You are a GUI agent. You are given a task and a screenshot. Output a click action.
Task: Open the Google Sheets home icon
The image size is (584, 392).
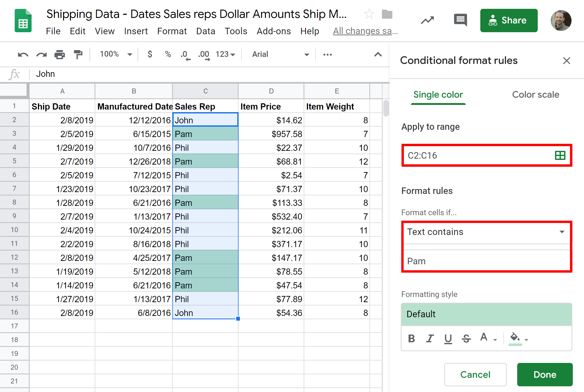[23, 21]
